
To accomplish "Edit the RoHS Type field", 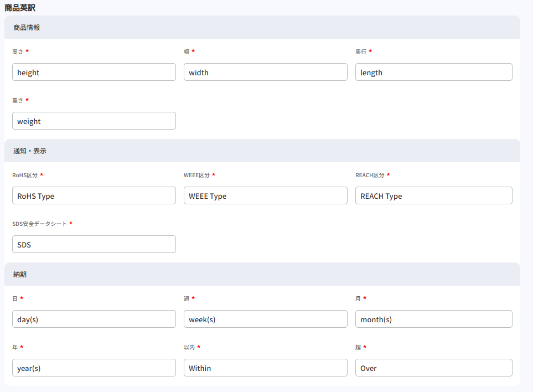I will [94, 195].
